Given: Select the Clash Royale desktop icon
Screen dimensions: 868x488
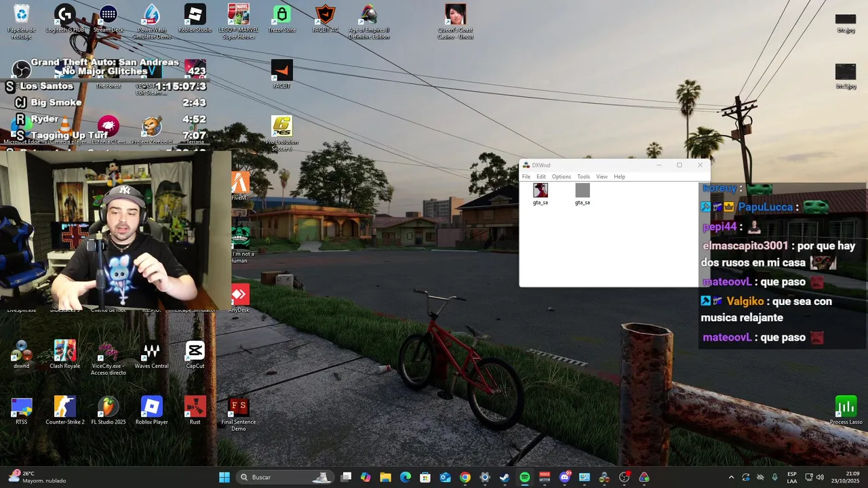Looking at the screenshot, I should [65, 354].
